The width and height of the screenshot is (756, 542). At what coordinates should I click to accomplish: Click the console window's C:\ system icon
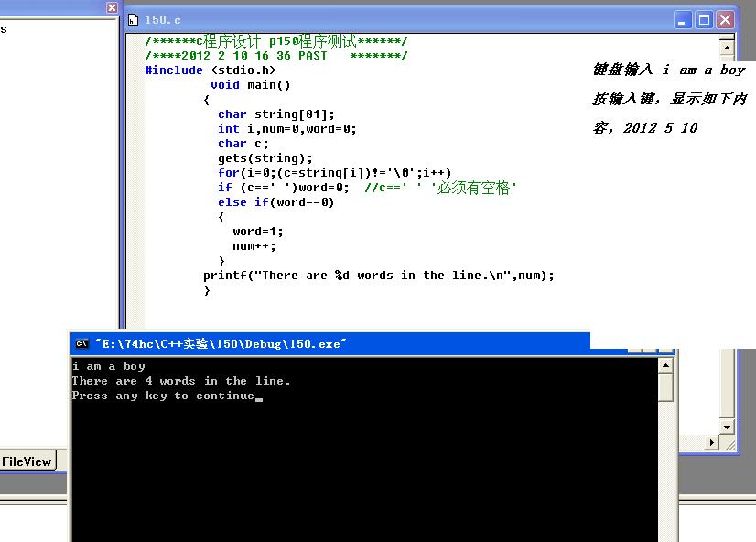tap(81, 344)
